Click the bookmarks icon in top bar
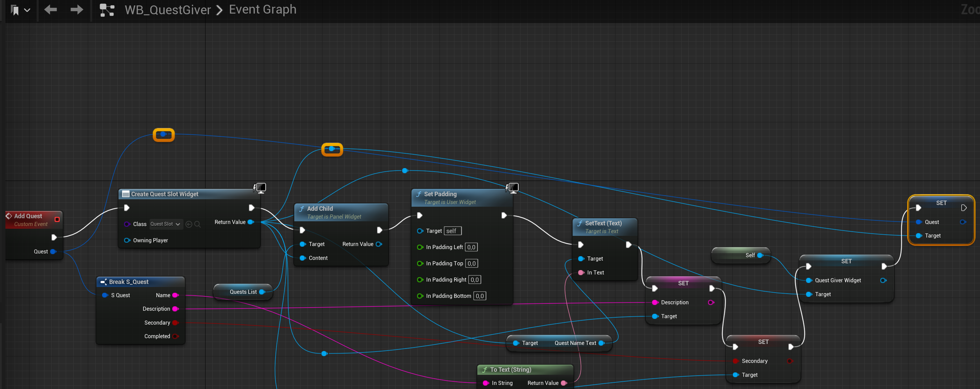980x389 pixels. [15, 10]
